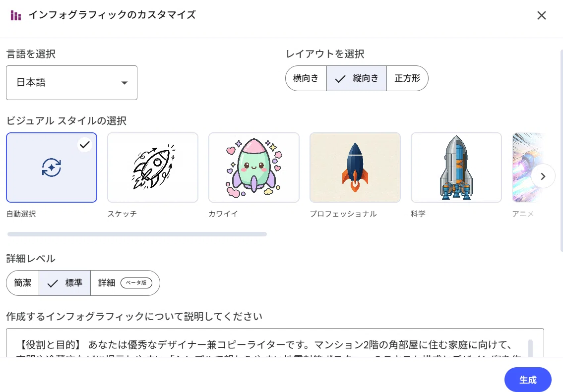Click the 生成 generate button
This screenshot has height=392, width=563.
click(528, 380)
